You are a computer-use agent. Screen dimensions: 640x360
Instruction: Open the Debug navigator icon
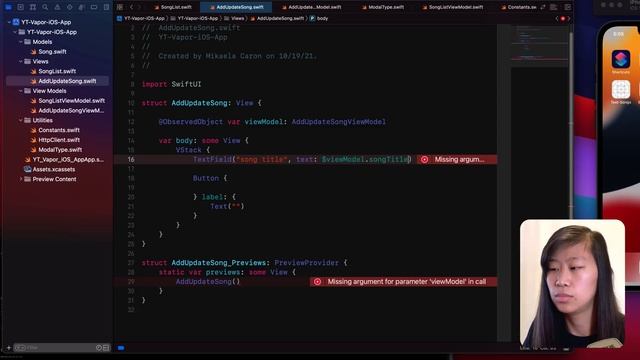(82, 7)
